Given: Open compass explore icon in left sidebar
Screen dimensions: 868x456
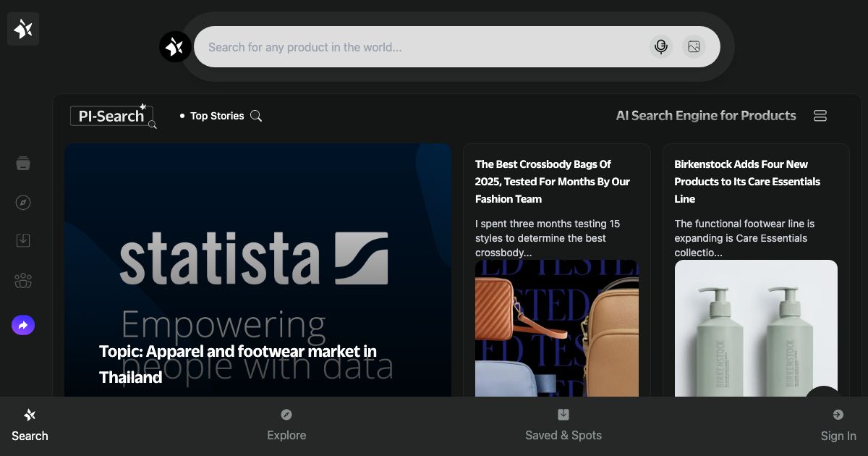Looking at the screenshot, I should point(23,203).
